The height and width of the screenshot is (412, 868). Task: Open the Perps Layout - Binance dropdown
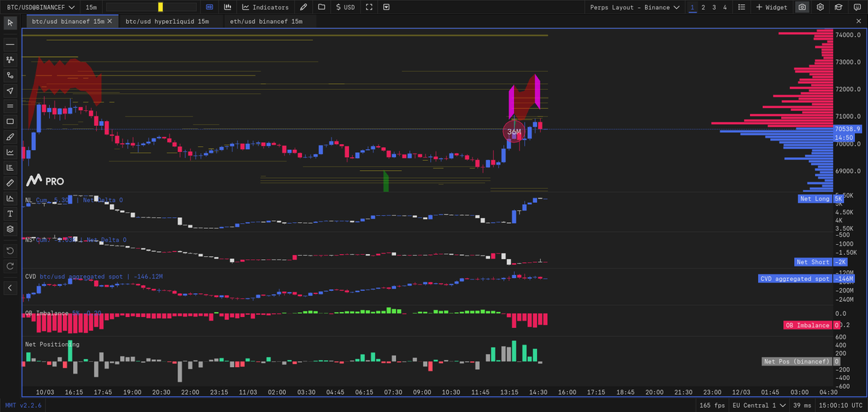(634, 7)
